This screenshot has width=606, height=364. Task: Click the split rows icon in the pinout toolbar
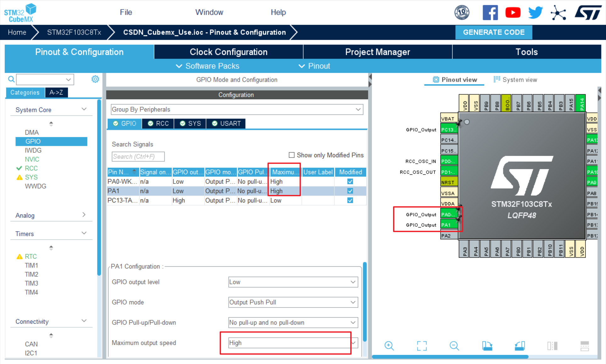click(x=585, y=346)
